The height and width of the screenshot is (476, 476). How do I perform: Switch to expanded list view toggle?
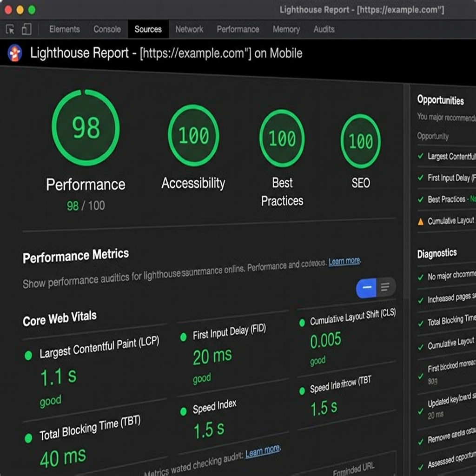tap(385, 286)
